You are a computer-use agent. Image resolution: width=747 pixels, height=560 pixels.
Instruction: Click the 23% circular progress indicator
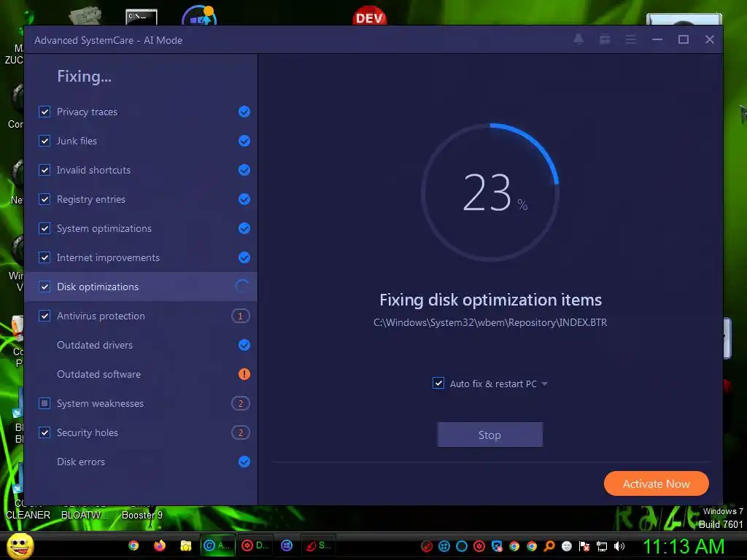489,192
